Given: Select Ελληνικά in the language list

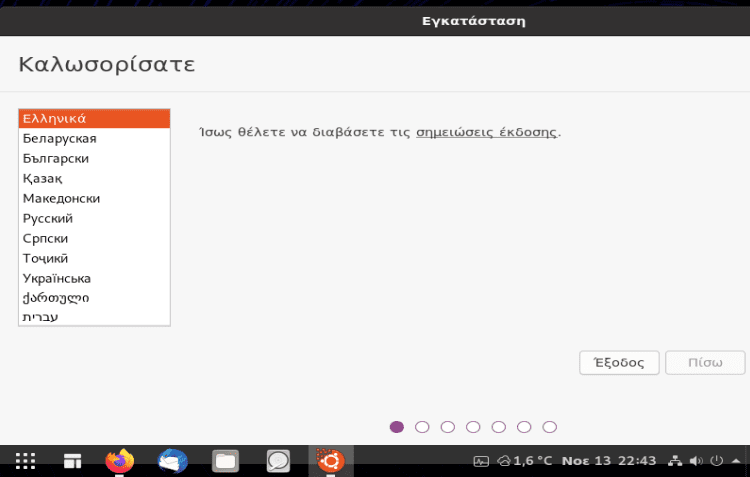Looking at the screenshot, I should coord(94,119).
